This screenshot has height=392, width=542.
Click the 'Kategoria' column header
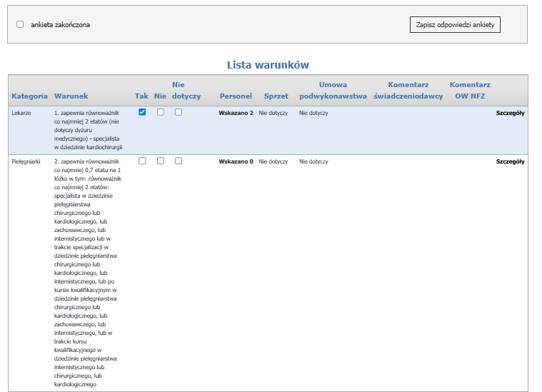29,96
